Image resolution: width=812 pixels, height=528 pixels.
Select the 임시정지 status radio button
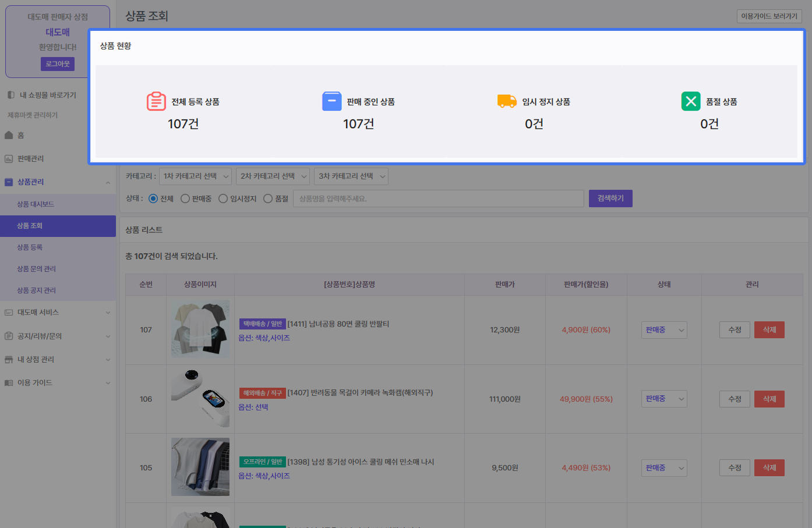point(223,199)
